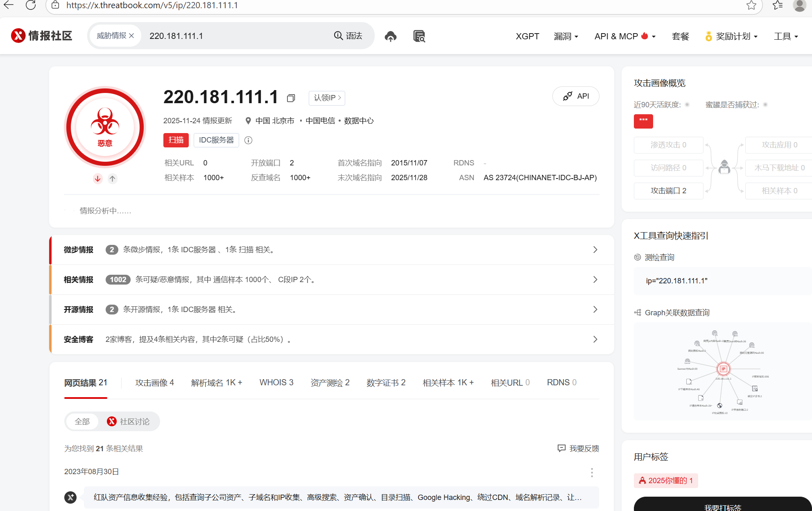Open the three-dot menu for 2023年08月30日 result

tap(592, 473)
